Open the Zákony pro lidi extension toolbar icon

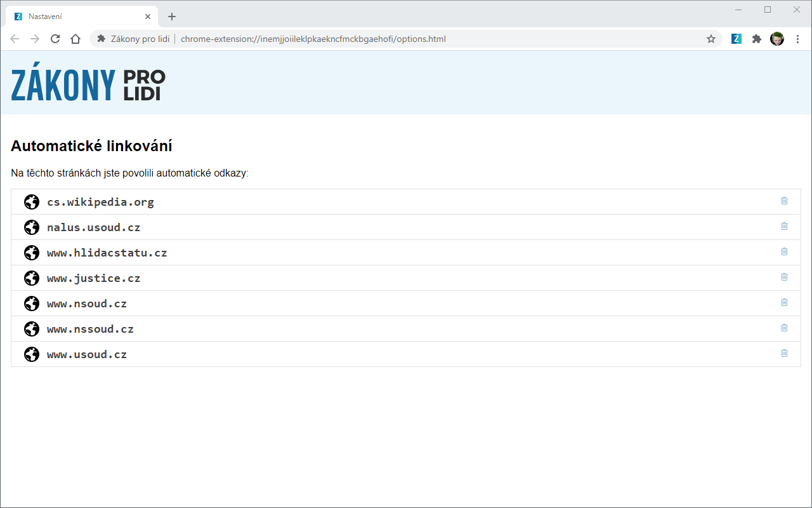tap(737, 39)
